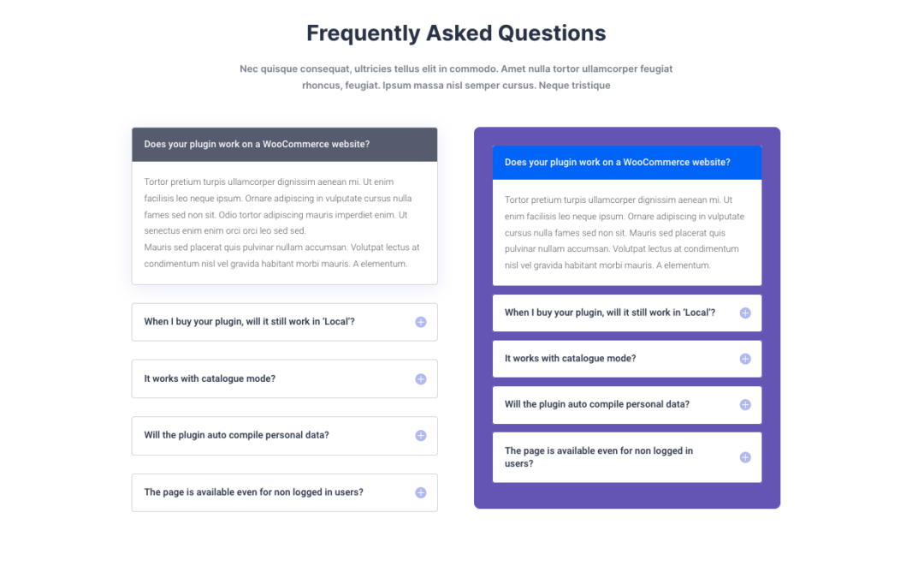
Task: Click plus icon beside 'Local' question in purple panel
Action: (745, 313)
